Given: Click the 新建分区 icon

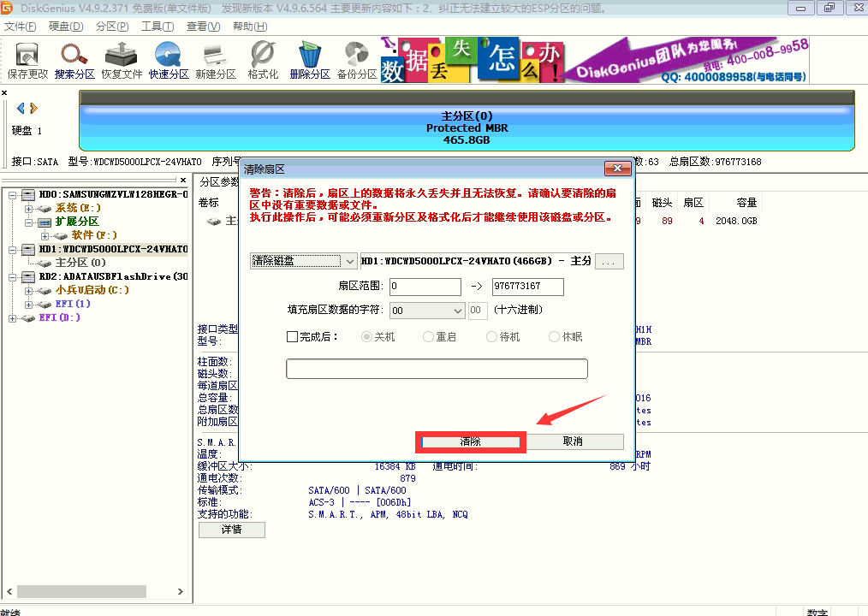Looking at the screenshot, I should 215,58.
